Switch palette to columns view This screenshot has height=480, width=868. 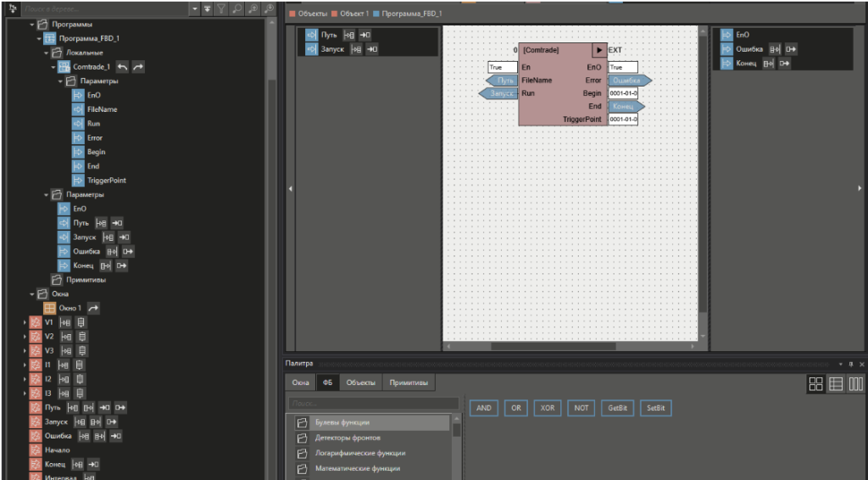click(856, 384)
